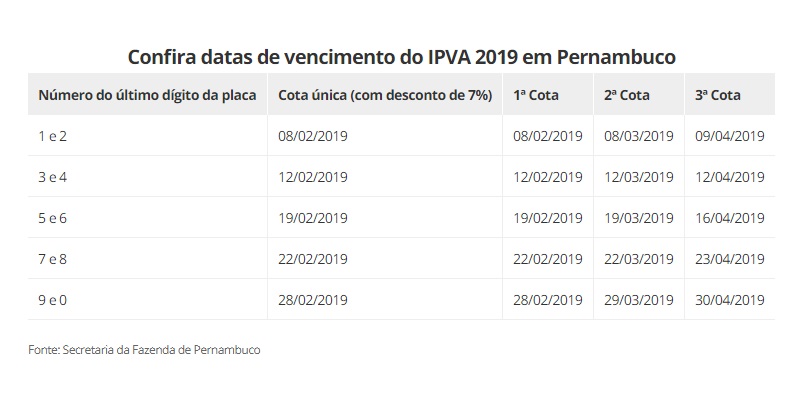
Task: Select the 19/03/2019 second quota date
Action: (638, 218)
